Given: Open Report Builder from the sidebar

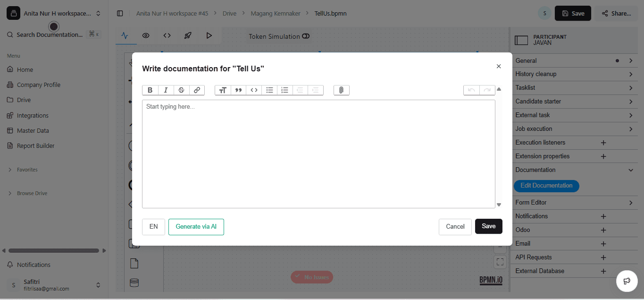Looking at the screenshot, I should click(x=36, y=146).
